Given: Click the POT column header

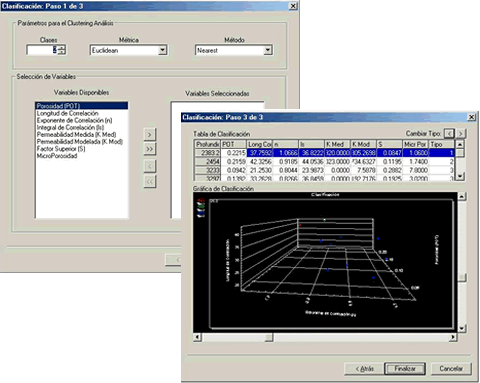Looking at the screenshot, I should (x=234, y=144).
